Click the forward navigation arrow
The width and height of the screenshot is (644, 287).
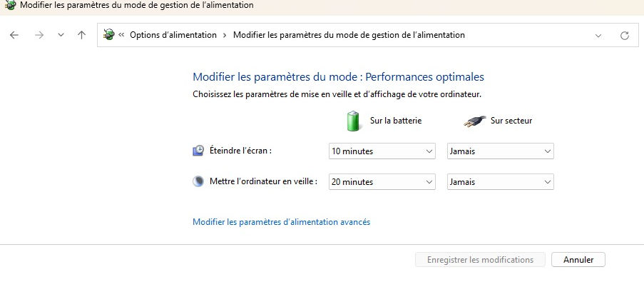click(x=39, y=36)
